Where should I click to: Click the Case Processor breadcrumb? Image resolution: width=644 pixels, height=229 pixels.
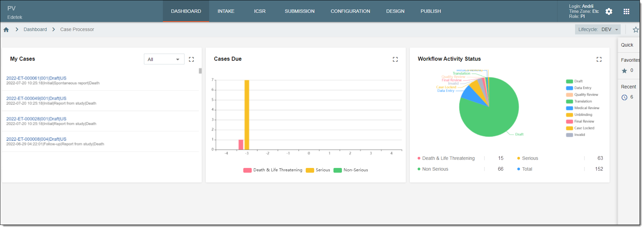tap(77, 30)
